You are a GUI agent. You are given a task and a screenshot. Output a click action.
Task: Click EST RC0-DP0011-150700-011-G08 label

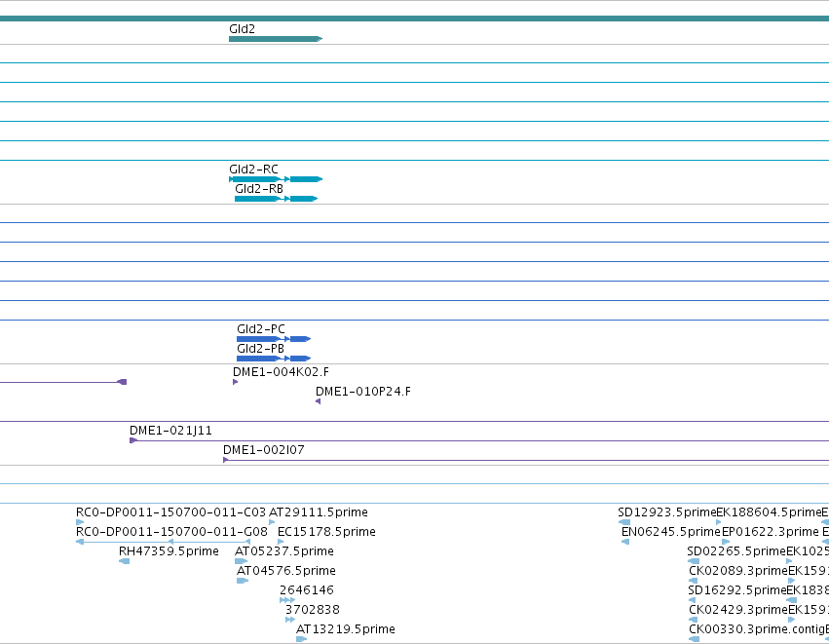point(171,532)
